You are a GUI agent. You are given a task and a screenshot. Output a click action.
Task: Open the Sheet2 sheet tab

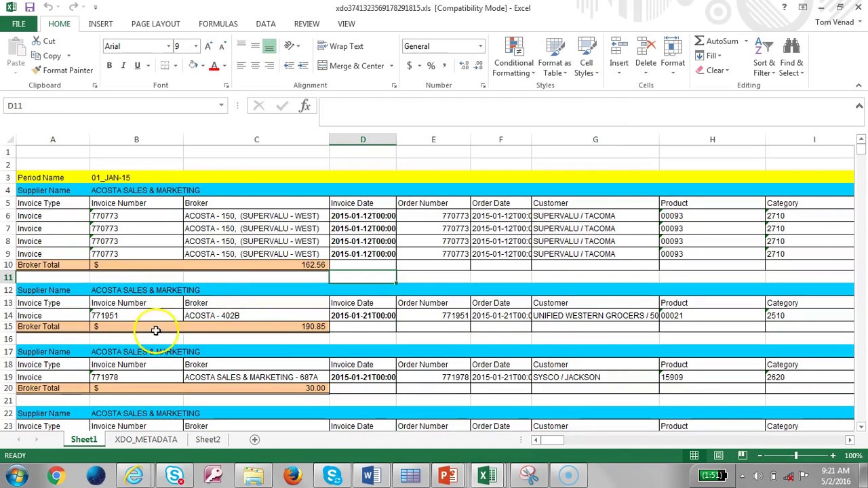click(208, 439)
